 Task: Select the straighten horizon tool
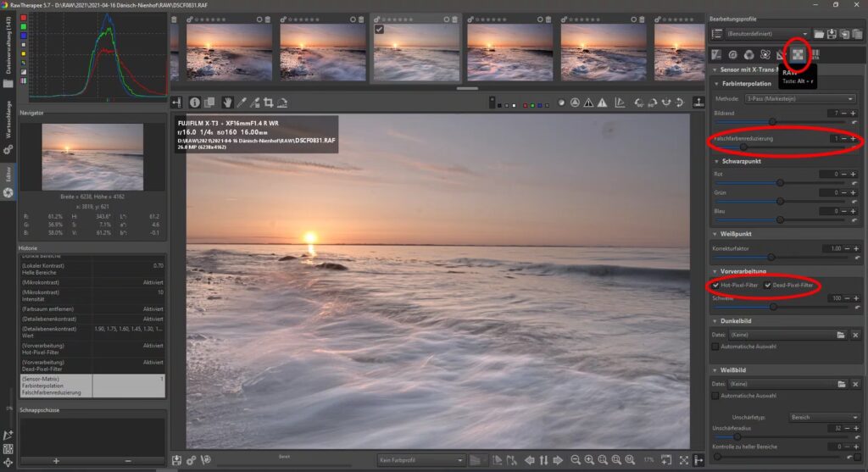(282, 103)
